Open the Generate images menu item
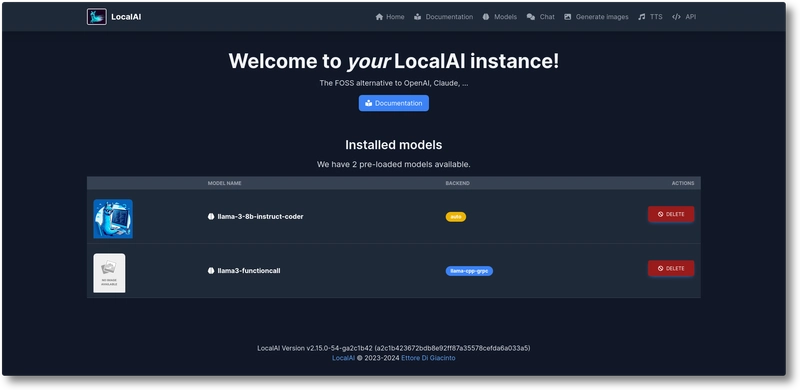 (596, 17)
